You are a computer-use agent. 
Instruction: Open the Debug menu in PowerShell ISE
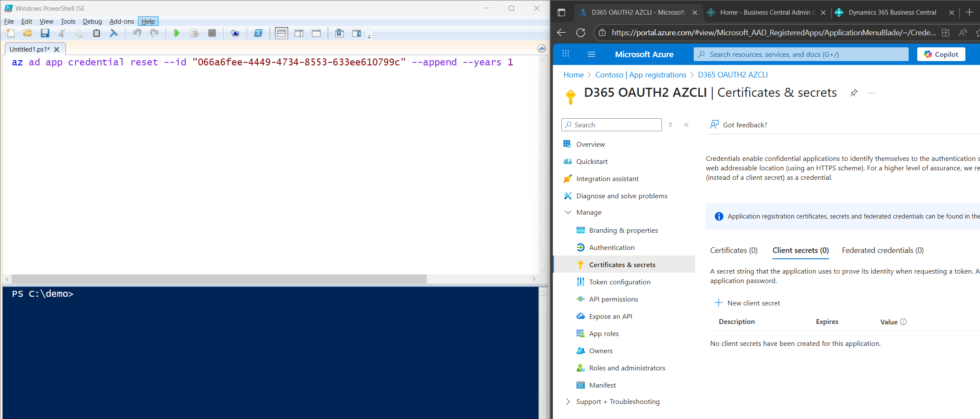92,21
